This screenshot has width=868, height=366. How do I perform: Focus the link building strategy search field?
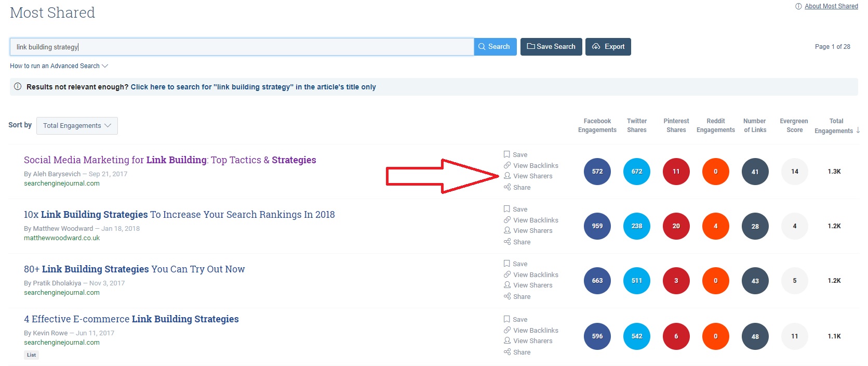coord(242,47)
